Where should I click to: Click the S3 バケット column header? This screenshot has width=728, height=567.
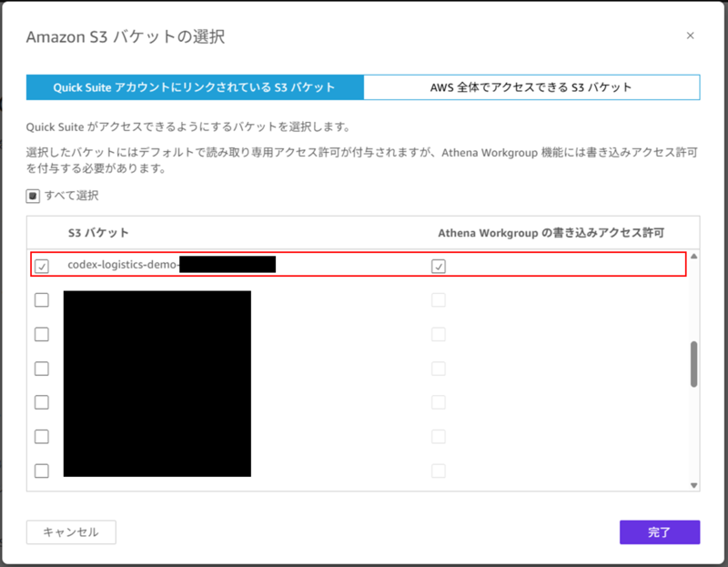[x=98, y=233]
